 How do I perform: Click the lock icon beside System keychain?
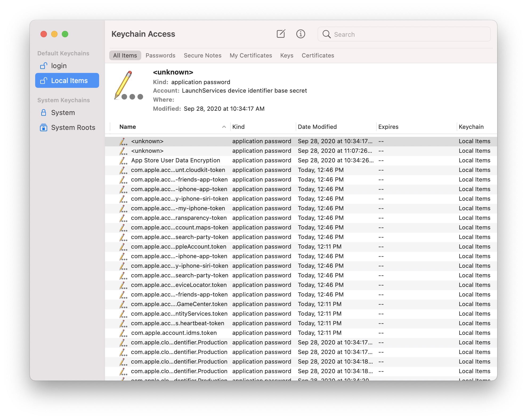coord(43,113)
